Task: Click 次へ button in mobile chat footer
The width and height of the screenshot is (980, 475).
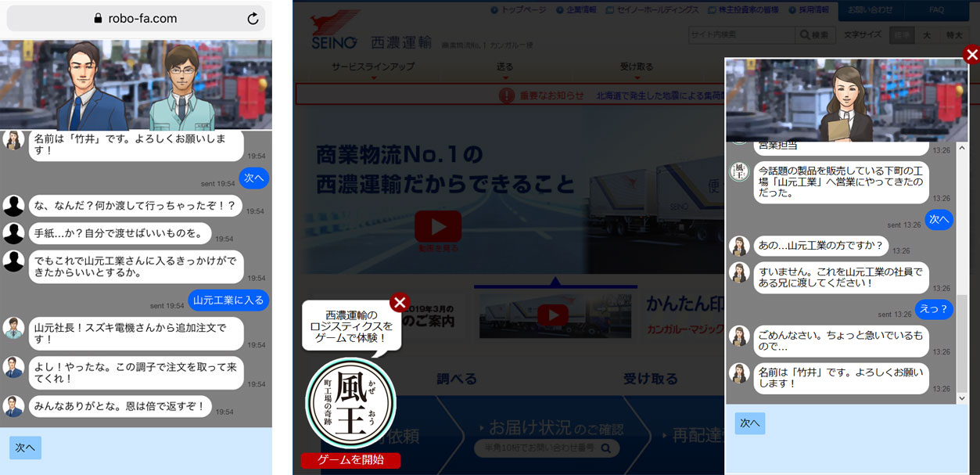Action: (x=25, y=448)
